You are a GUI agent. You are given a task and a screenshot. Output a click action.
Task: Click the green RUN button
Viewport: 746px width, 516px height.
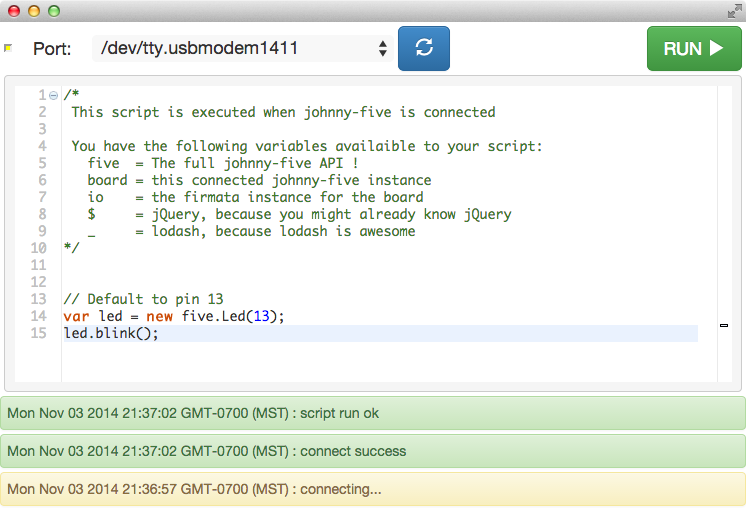pos(693,48)
